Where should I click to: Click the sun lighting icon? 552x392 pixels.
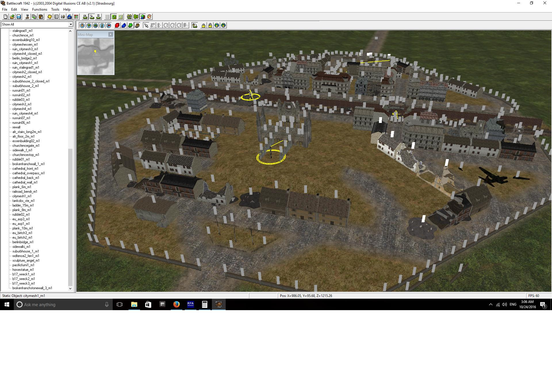pyautogui.click(x=50, y=17)
